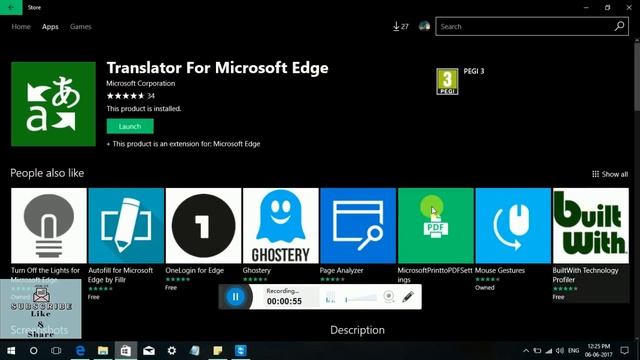The width and height of the screenshot is (640, 360).
Task: Open BuiltWith Technology Profiler tile
Action: 591,226
